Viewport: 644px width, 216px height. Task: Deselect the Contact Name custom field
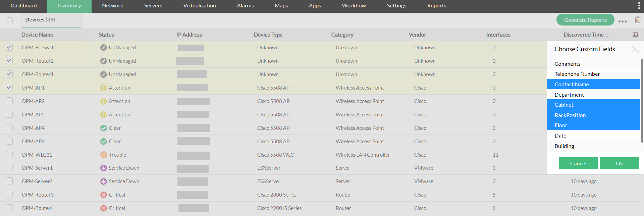pyautogui.click(x=572, y=84)
